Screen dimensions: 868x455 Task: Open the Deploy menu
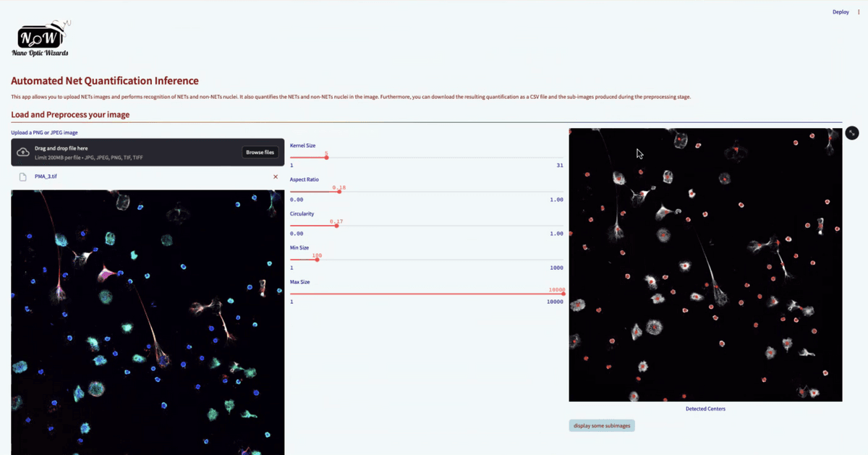coord(840,12)
